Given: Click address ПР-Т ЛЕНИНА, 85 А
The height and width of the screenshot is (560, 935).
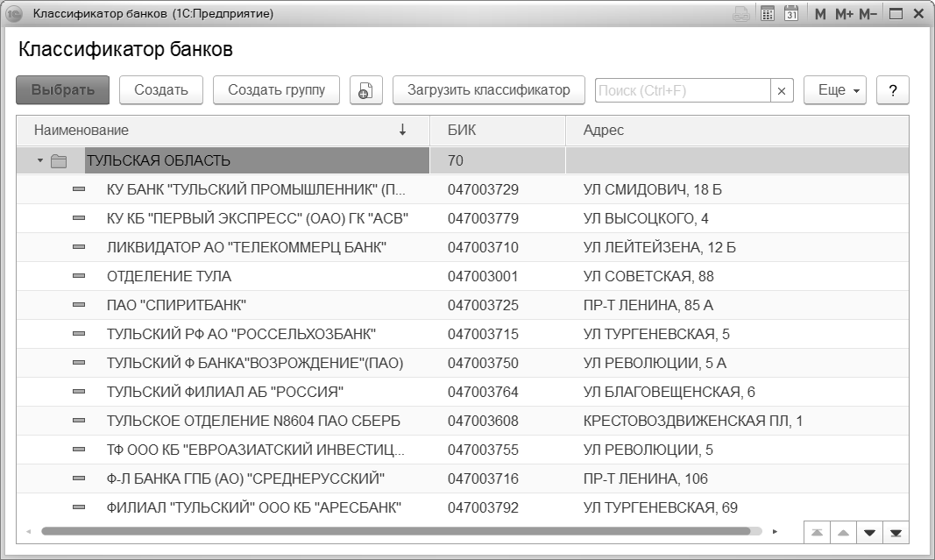Looking at the screenshot, I should point(648,305).
